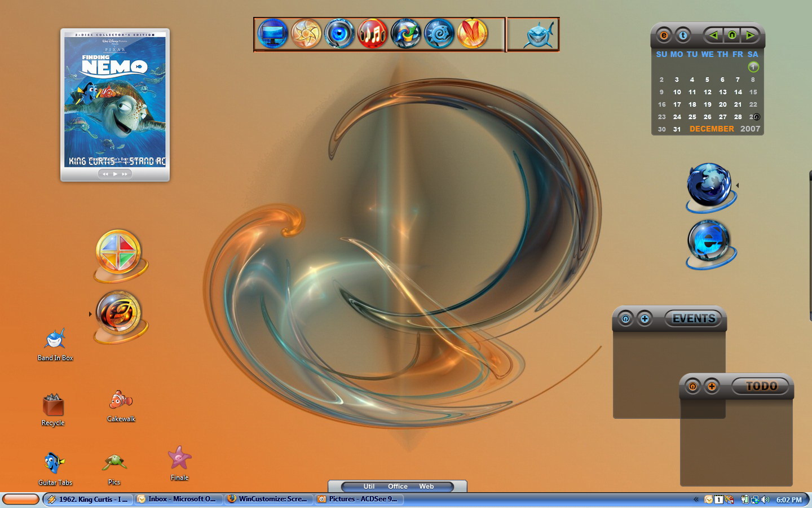Add a new item with TODO plus button
This screenshot has height=508, width=812.
pyautogui.click(x=712, y=387)
